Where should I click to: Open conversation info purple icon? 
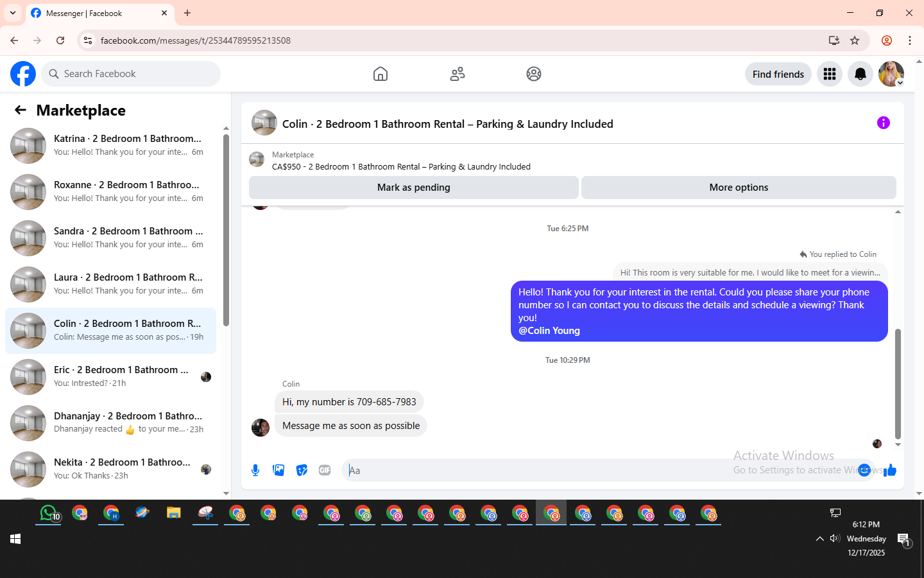(884, 123)
